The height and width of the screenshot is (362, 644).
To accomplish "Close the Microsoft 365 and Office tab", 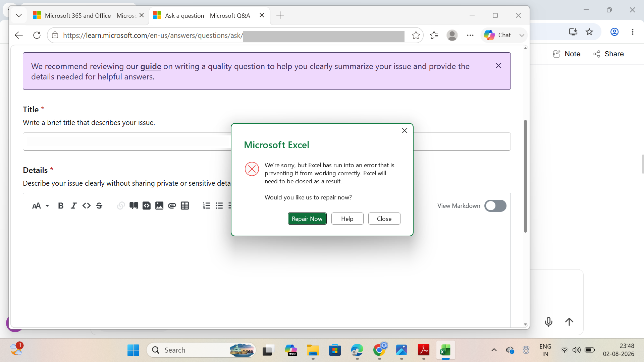I will coord(142,15).
